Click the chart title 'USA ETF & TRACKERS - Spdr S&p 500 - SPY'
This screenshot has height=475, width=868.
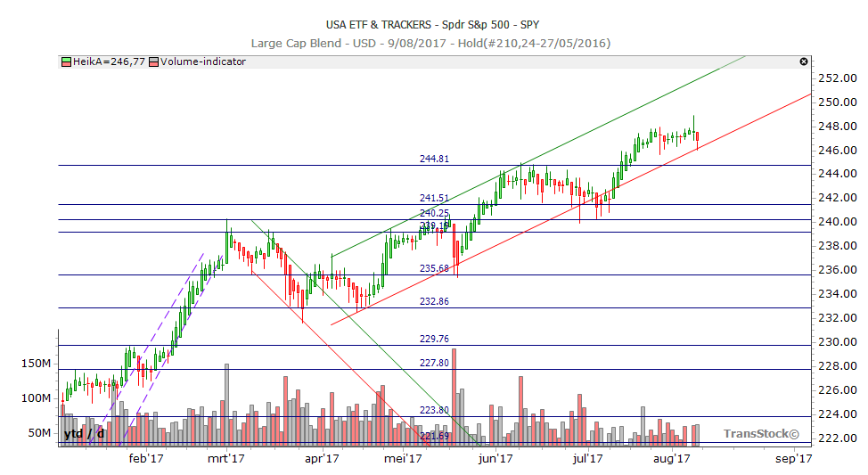pyautogui.click(x=432, y=24)
